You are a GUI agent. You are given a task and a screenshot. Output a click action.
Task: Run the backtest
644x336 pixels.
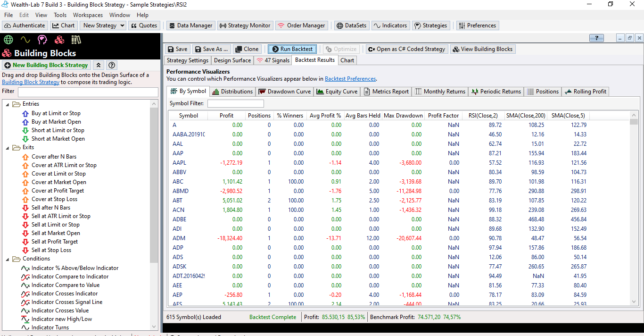(292, 49)
